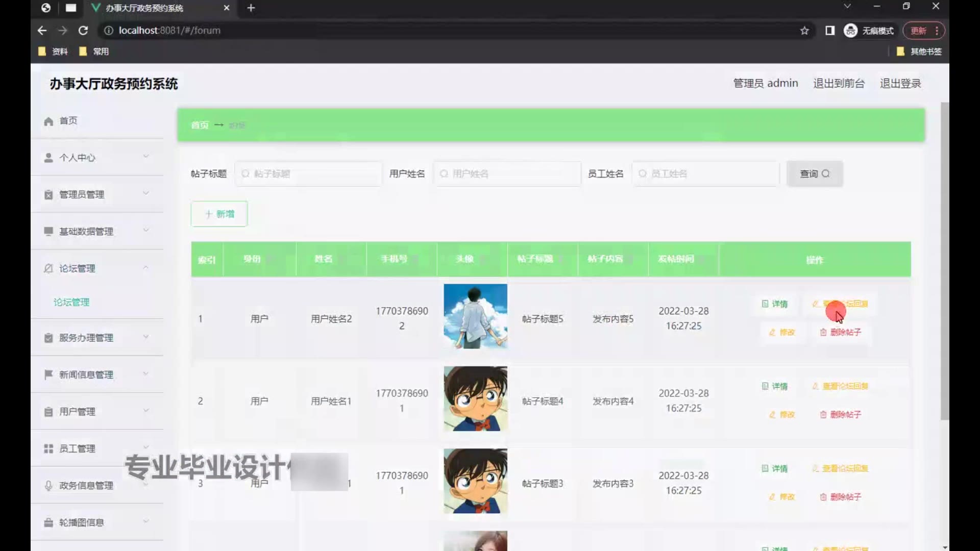Viewport: 980px width, 551px height.
Task: Click the page vertical scrollbar
Action: 945,260
